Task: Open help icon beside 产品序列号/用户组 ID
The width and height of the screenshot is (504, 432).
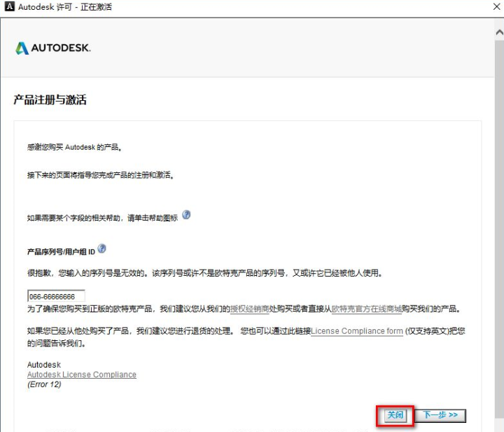Action: [x=102, y=249]
